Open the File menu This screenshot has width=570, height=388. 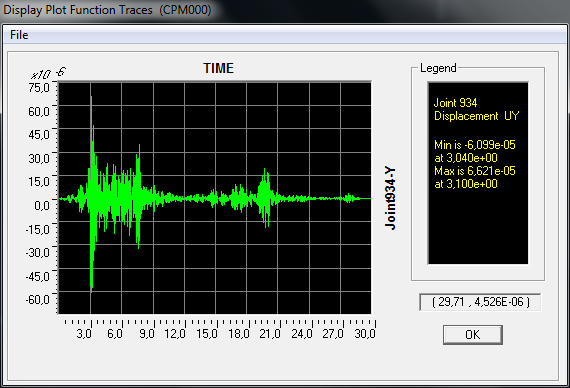[x=19, y=35]
